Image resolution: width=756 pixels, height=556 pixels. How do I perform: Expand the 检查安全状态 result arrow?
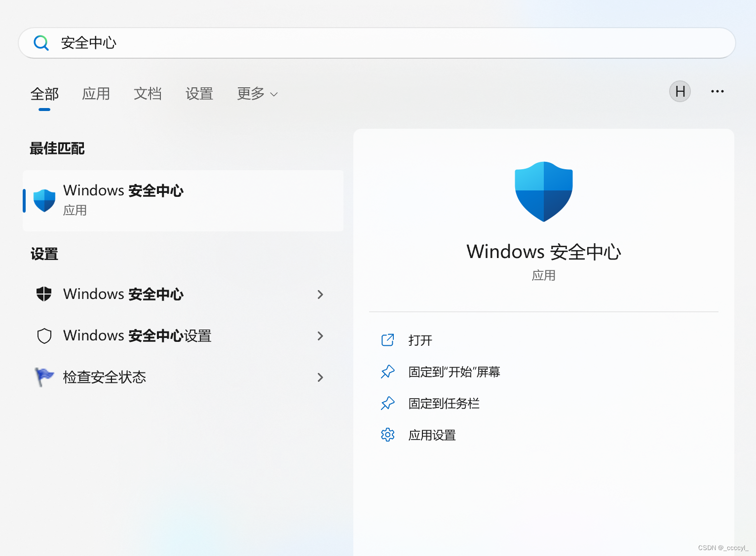point(320,377)
